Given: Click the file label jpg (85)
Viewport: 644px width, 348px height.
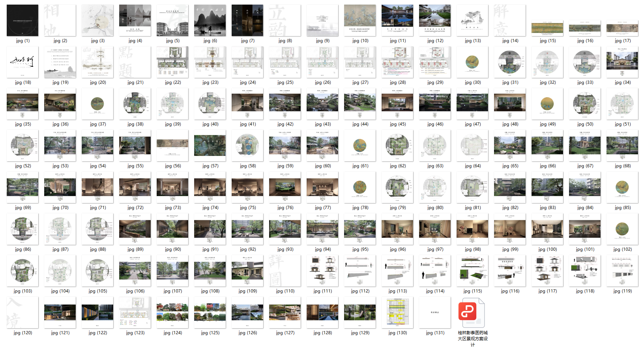Looking at the screenshot, I should click(x=622, y=208).
